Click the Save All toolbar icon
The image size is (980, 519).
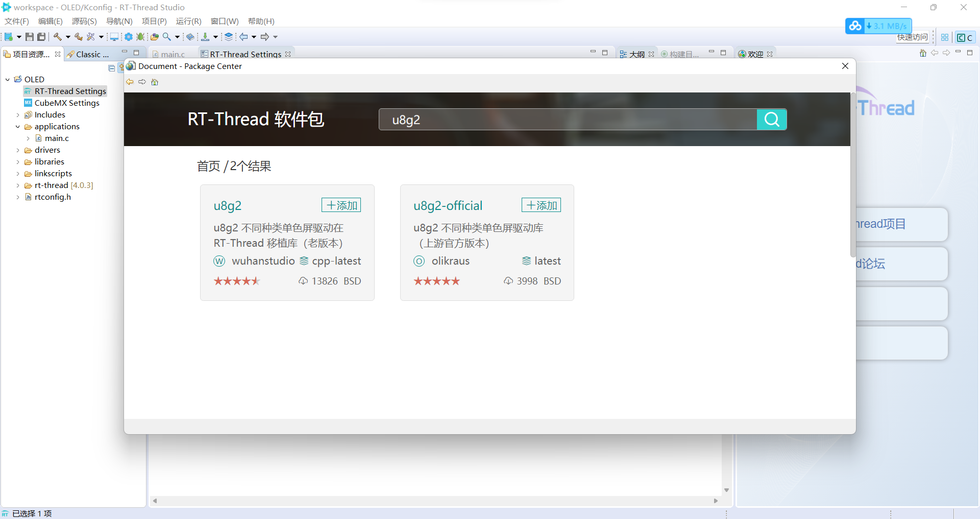coord(41,37)
